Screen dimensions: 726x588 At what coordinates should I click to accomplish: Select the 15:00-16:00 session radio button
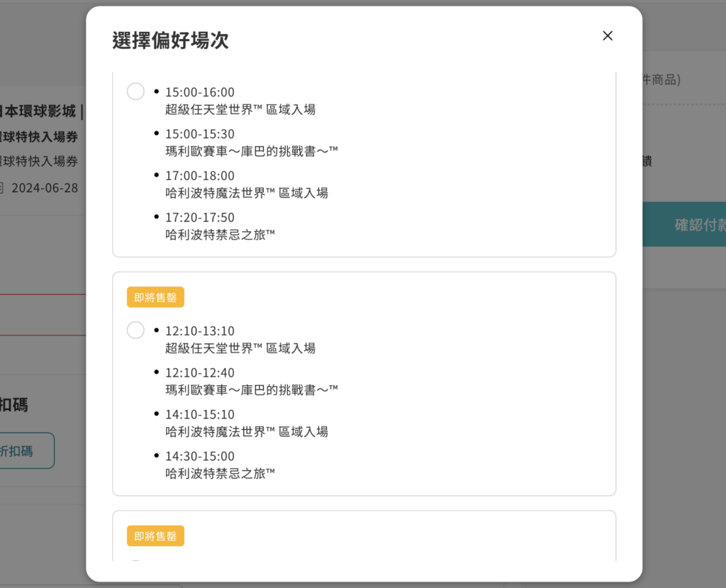tap(135, 91)
